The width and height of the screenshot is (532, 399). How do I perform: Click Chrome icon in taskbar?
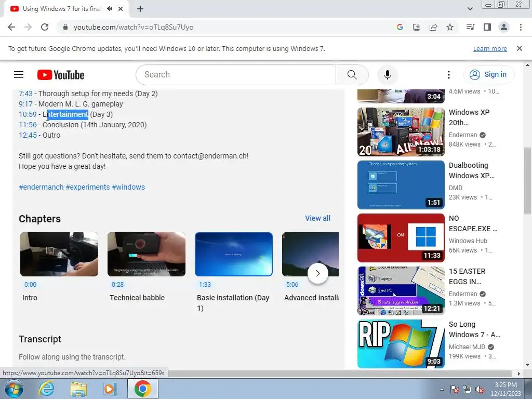(x=143, y=389)
